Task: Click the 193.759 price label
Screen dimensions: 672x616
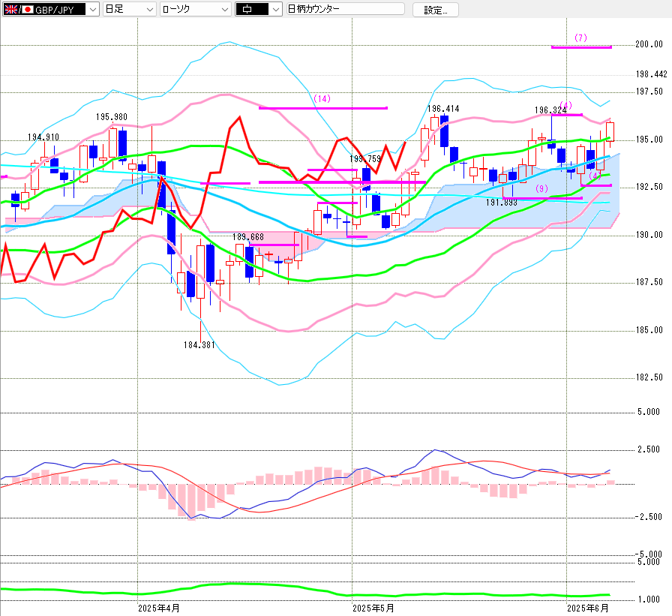Action: [x=365, y=158]
